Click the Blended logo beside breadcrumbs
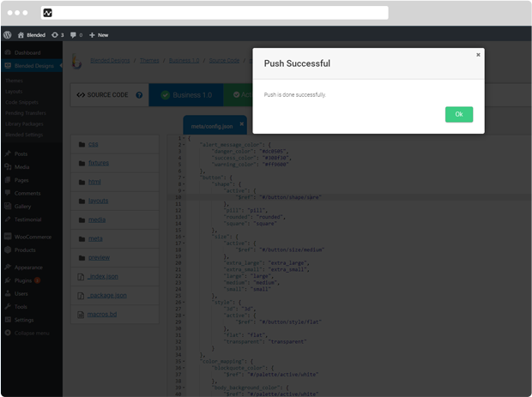 click(x=76, y=61)
